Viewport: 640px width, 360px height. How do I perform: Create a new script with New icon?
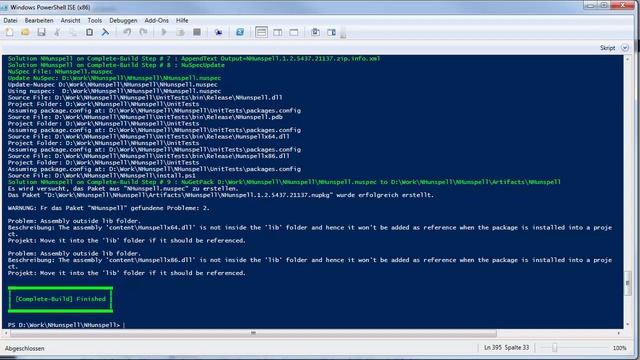pos(9,32)
